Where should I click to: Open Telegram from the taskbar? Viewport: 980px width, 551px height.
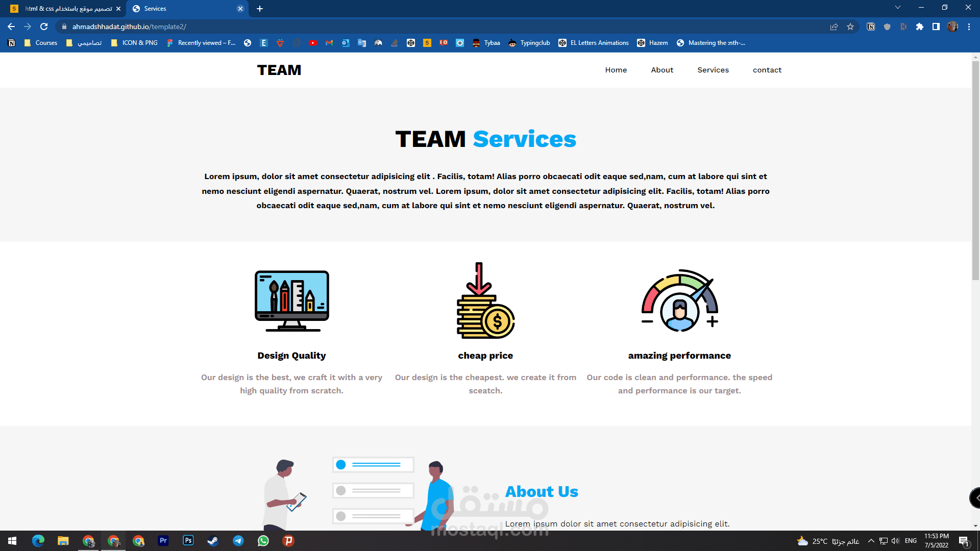point(238,540)
